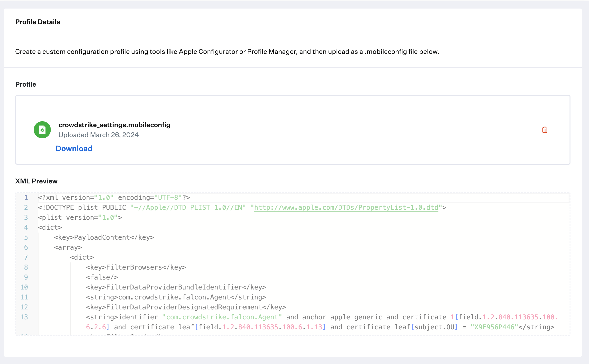Click the configuration profile instructions text
The image size is (589, 364).
pos(227,51)
